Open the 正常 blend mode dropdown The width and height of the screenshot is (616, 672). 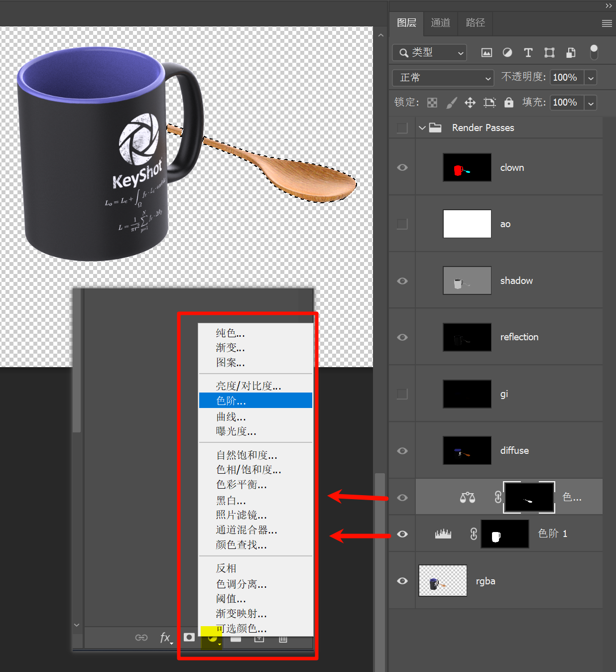pos(443,78)
